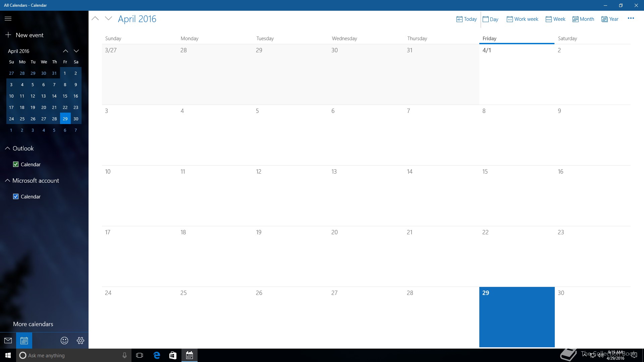Open the hamburger navigation menu
Image resolution: width=644 pixels, height=362 pixels.
(x=8, y=19)
